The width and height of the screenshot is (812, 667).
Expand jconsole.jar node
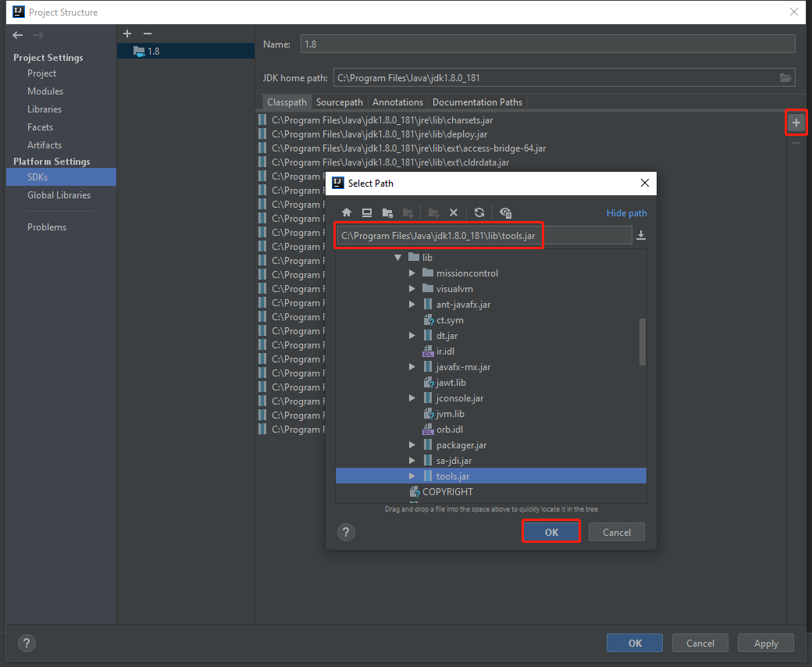click(411, 398)
